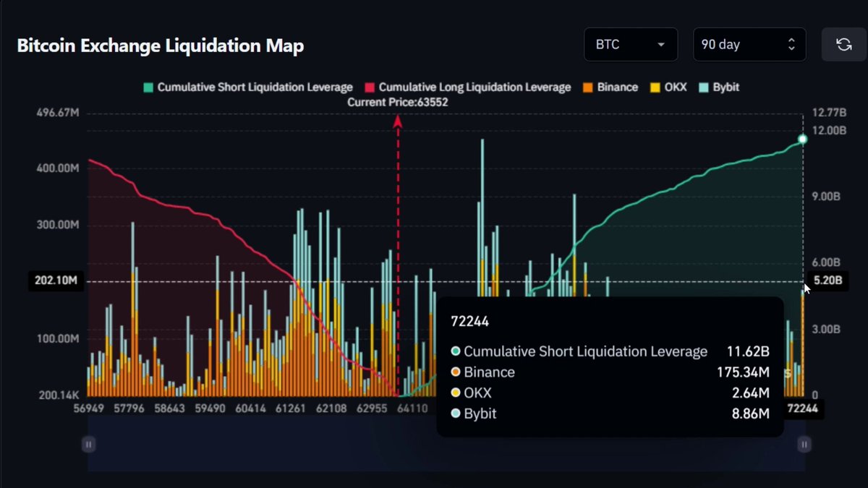Click the green short-leverage line endpoint dot
Screen dimensions: 868x488
(x=802, y=139)
